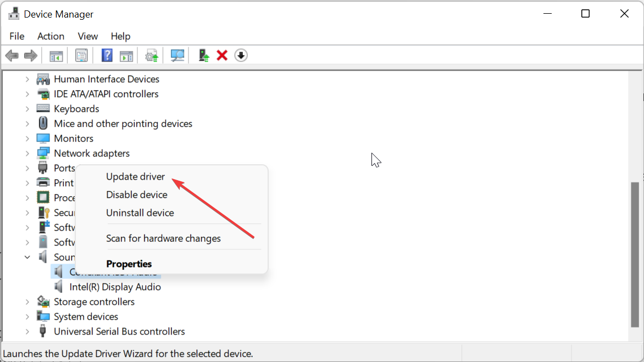Expand the Network adapters node
Image resolution: width=644 pixels, height=362 pixels.
27,153
